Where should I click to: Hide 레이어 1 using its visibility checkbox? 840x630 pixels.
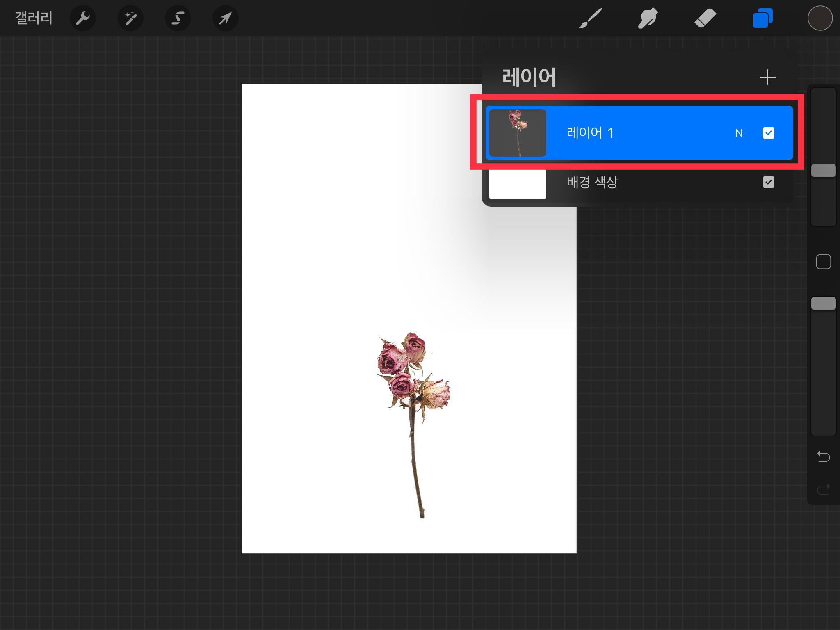click(x=768, y=133)
